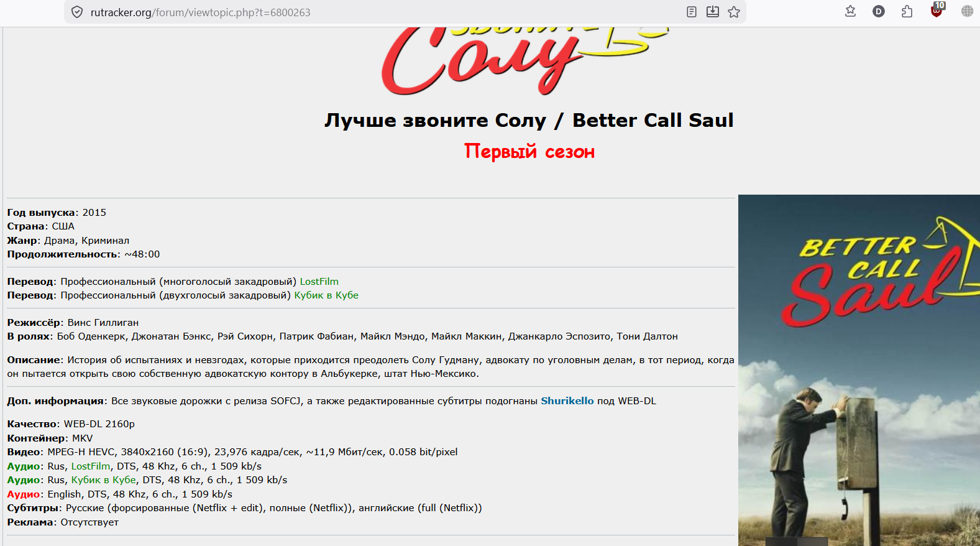Click the heading 'Лучше звоните Солу / Better Call Saul'
This screenshot has height=546, width=980.
[x=529, y=120]
